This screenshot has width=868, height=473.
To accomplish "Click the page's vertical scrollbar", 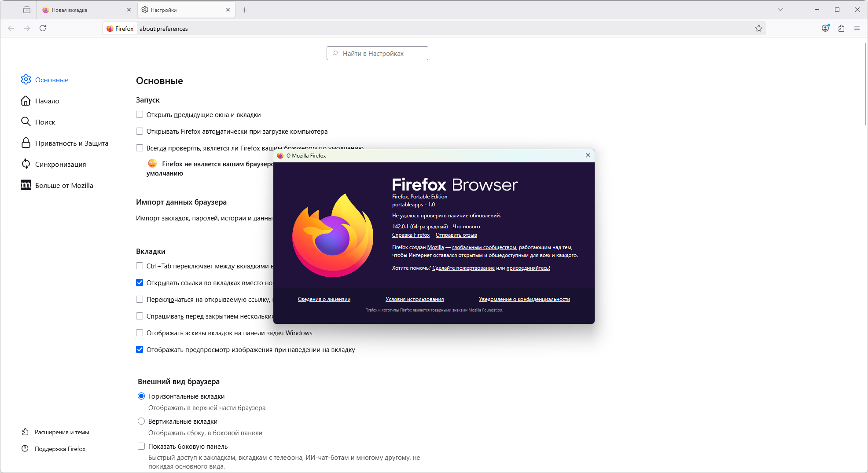I will [865, 84].
